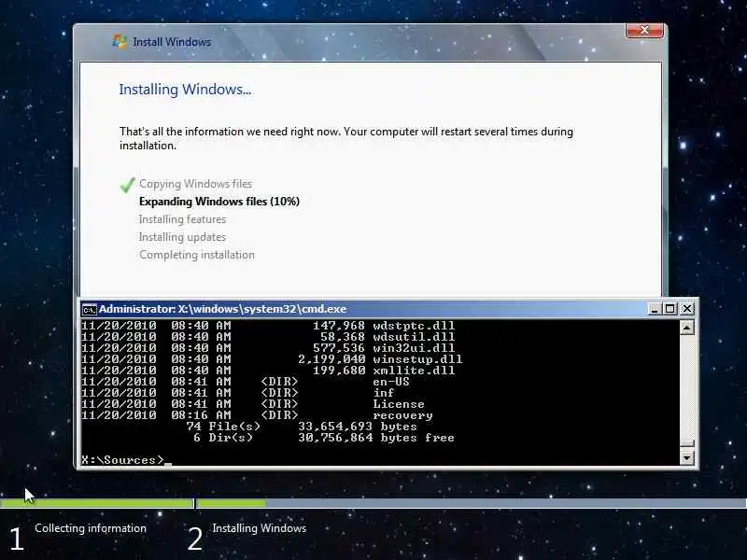Click the 'Collecting information' stage label

point(91,528)
